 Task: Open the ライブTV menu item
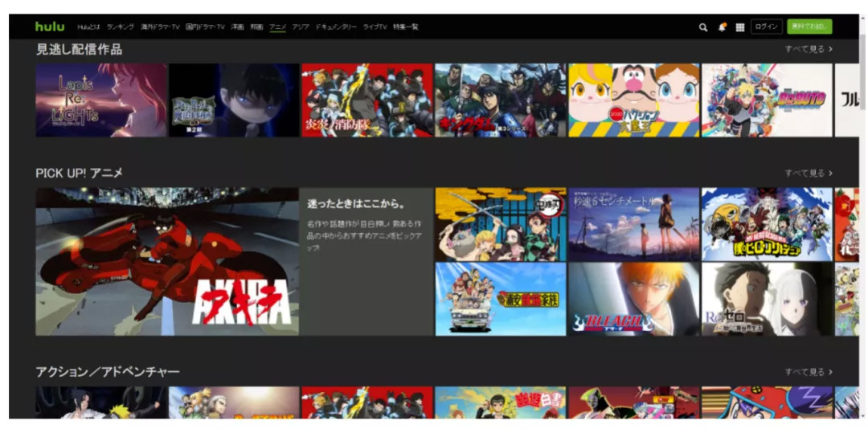pos(375,27)
